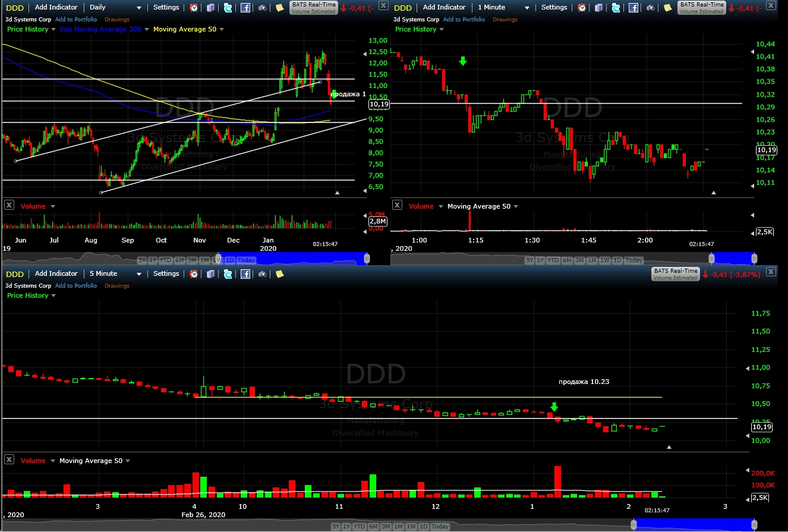Grab the left range handle on 5 Minute timeline
This screenshot has width=788, height=532.
[x=633, y=525]
